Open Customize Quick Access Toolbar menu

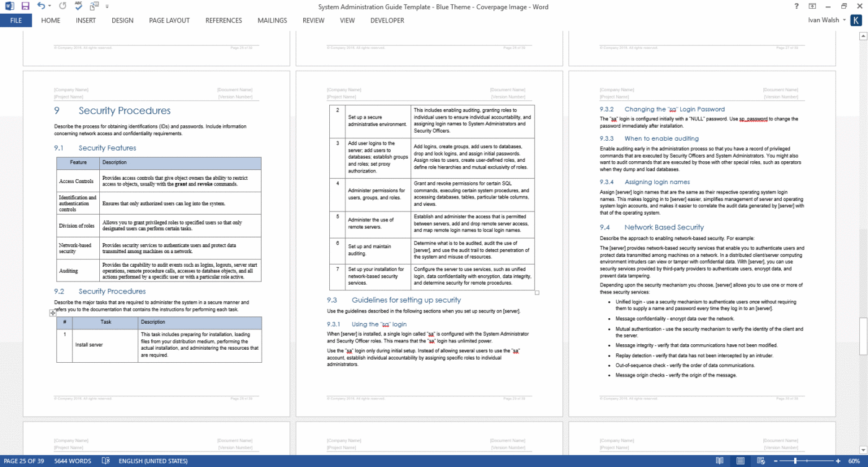[107, 7]
